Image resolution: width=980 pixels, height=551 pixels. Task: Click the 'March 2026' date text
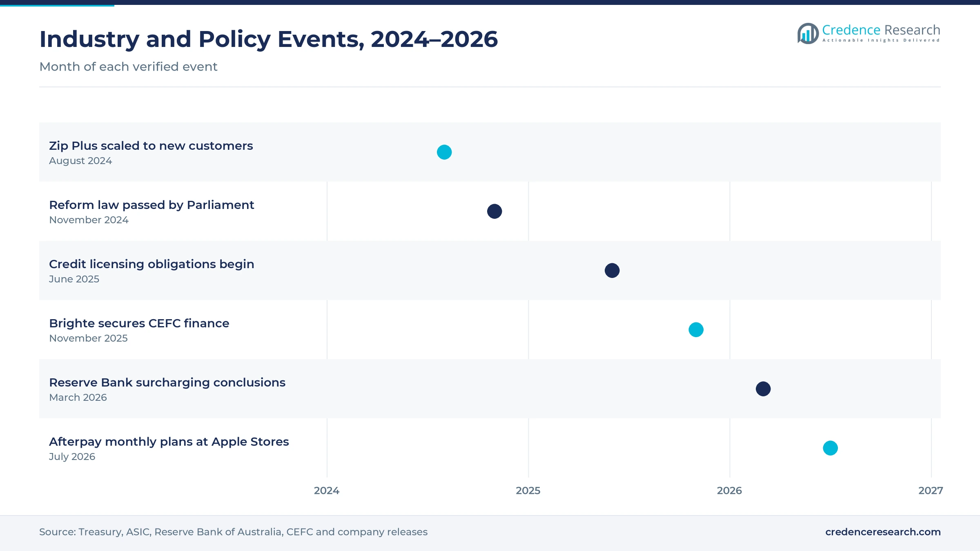click(78, 398)
